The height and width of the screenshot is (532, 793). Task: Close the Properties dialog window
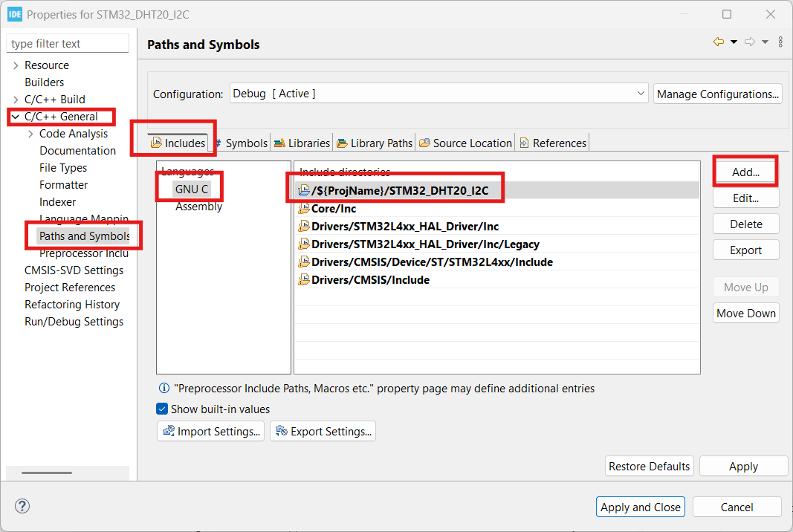click(770, 14)
